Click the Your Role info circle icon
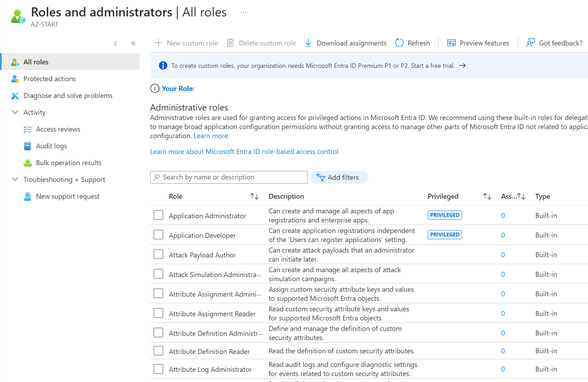Viewport: 588px width, 382px height. (x=155, y=89)
